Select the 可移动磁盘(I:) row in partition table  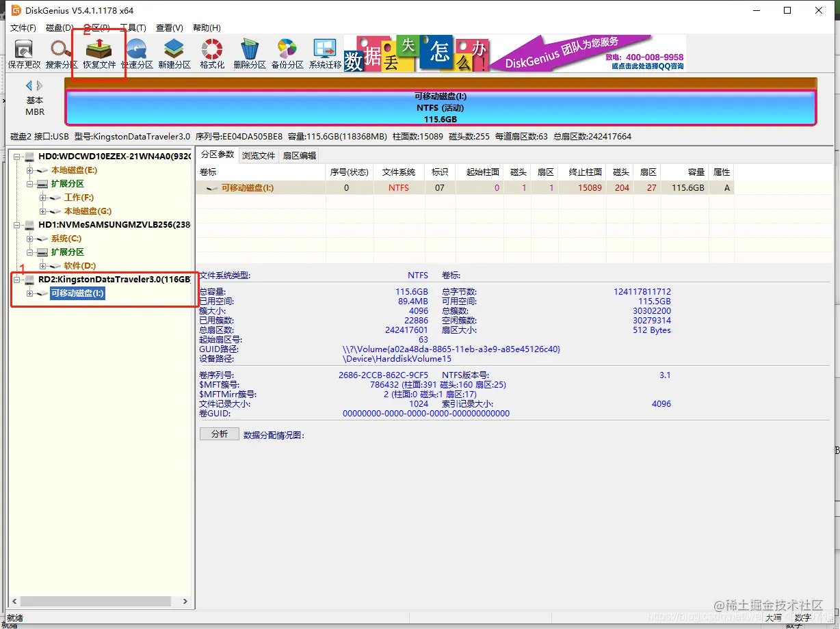465,187
